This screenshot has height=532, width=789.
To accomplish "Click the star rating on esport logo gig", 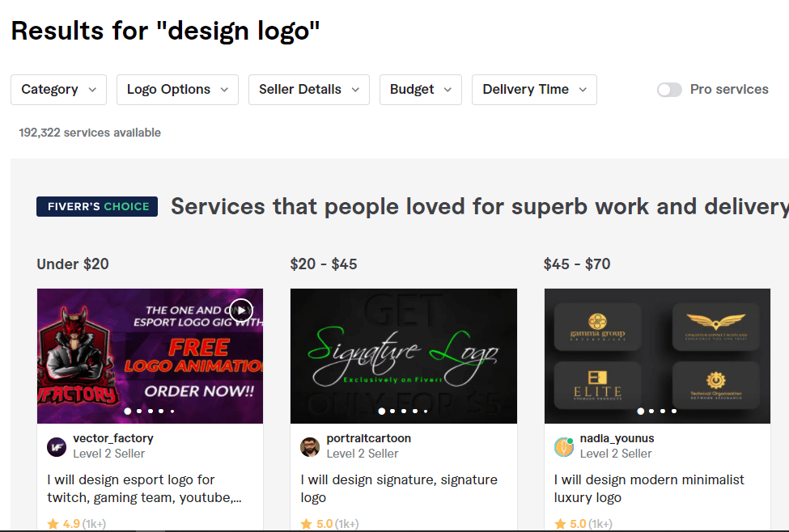I will pos(53,524).
